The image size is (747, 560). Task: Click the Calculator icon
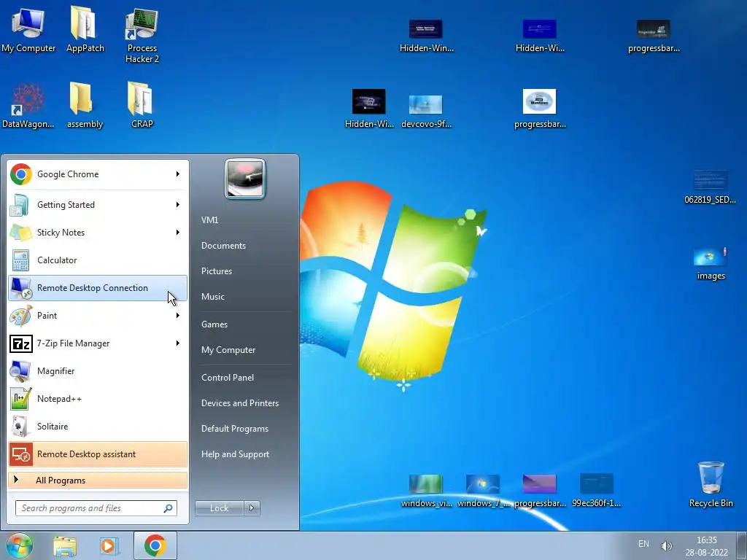tap(20, 260)
